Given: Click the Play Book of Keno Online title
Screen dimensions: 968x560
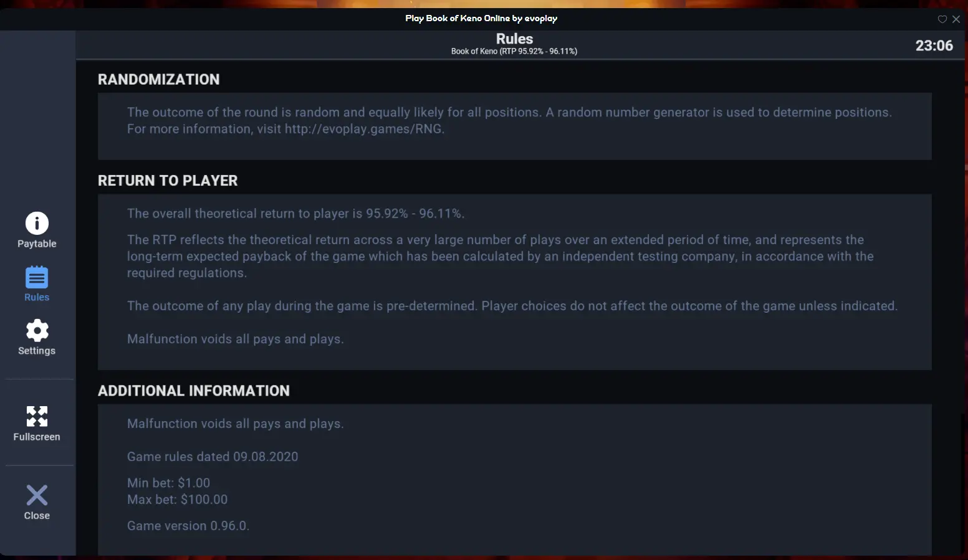Looking at the screenshot, I should (481, 19).
